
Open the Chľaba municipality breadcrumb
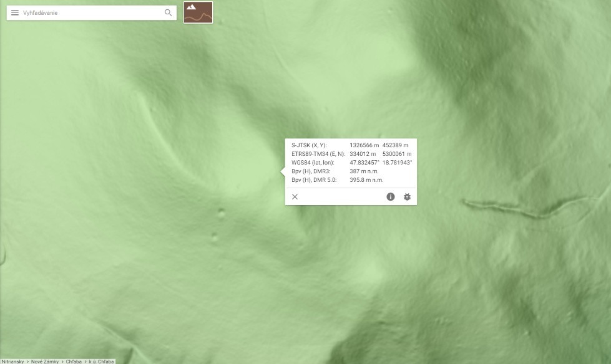[74, 362]
